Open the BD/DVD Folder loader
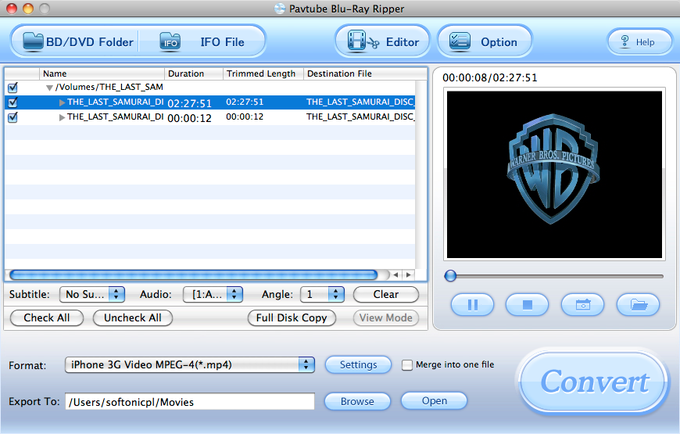The height and width of the screenshot is (434, 680). click(x=77, y=42)
